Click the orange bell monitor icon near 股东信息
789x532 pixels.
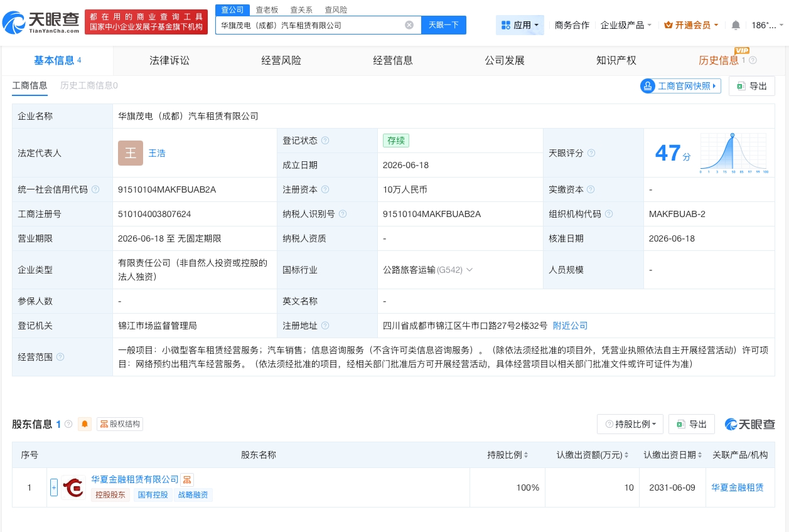click(x=85, y=424)
